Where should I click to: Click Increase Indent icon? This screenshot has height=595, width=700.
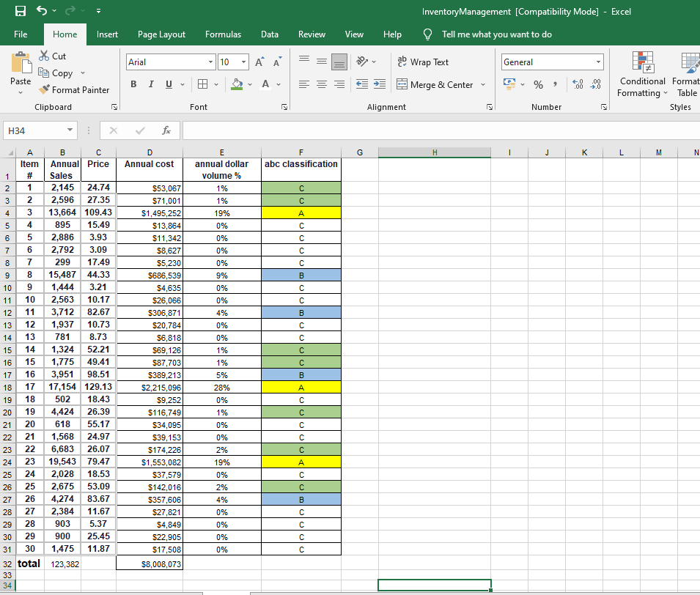coord(380,84)
